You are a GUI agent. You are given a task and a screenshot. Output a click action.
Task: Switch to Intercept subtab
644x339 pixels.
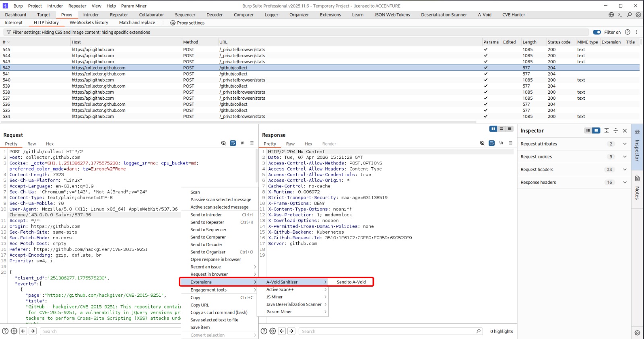pos(14,23)
